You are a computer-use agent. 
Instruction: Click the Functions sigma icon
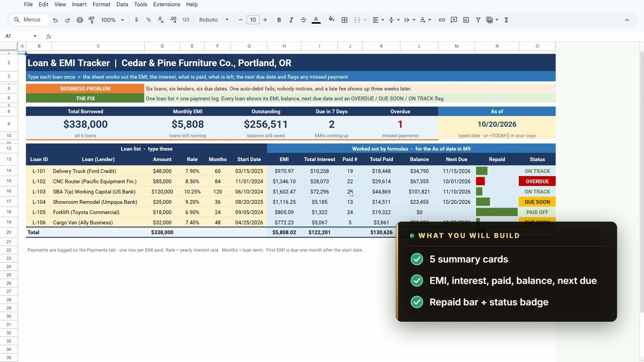[506, 20]
